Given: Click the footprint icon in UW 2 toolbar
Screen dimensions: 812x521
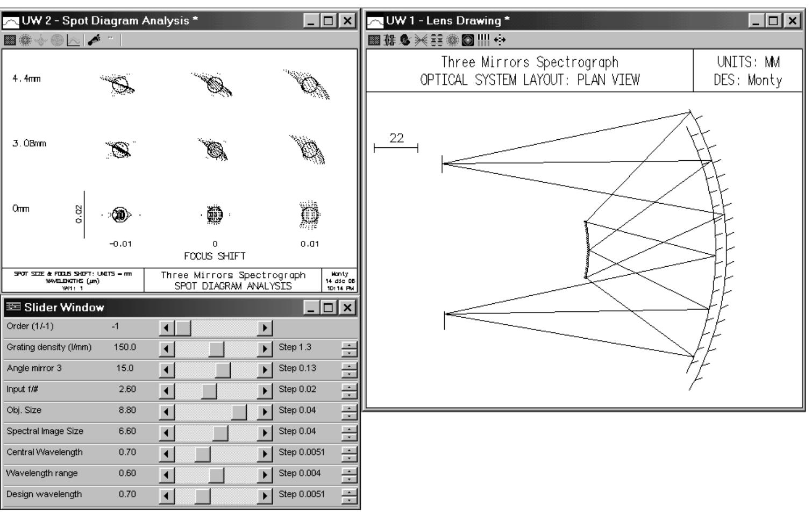Looking at the screenshot, I should click(94, 40).
